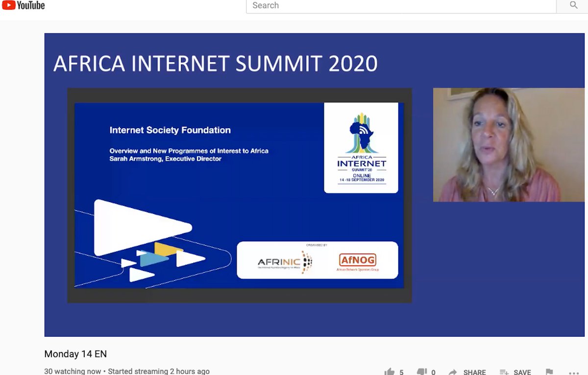
Task: Click the like count 5
Action: (401, 373)
